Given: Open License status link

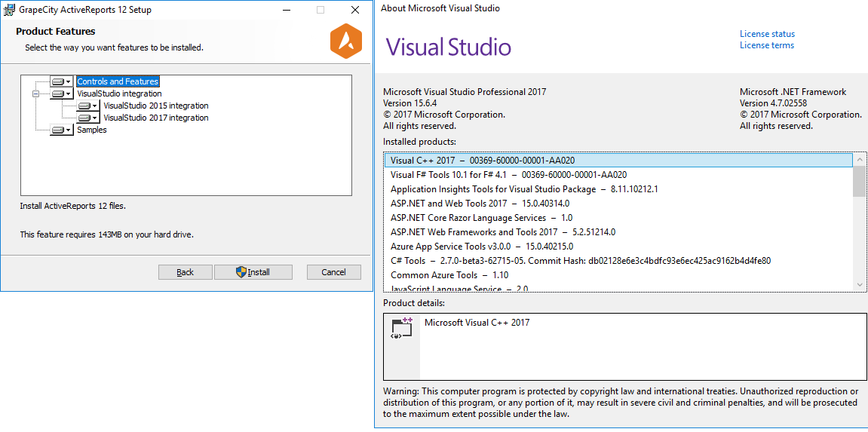Looking at the screenshot, I should tap(767, 34).
